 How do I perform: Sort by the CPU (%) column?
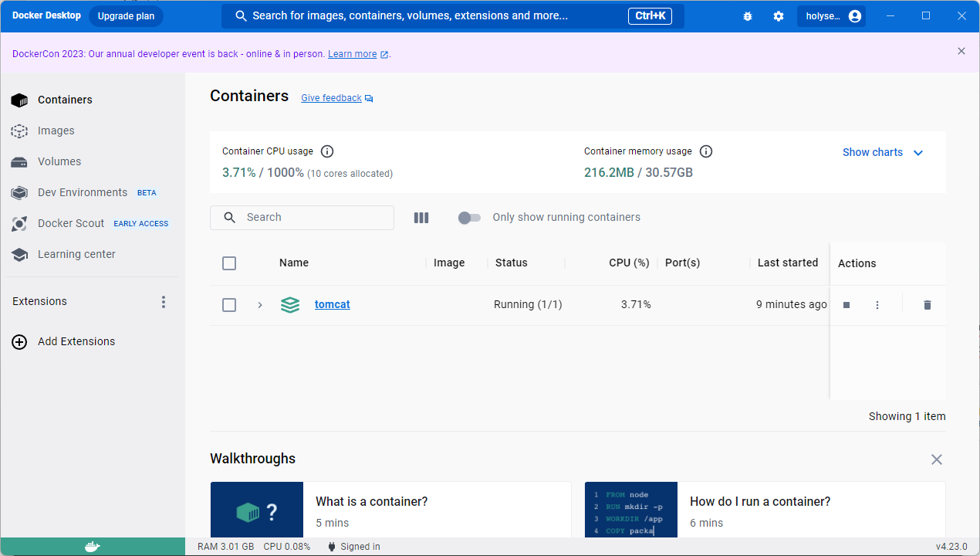coord(629,263)
